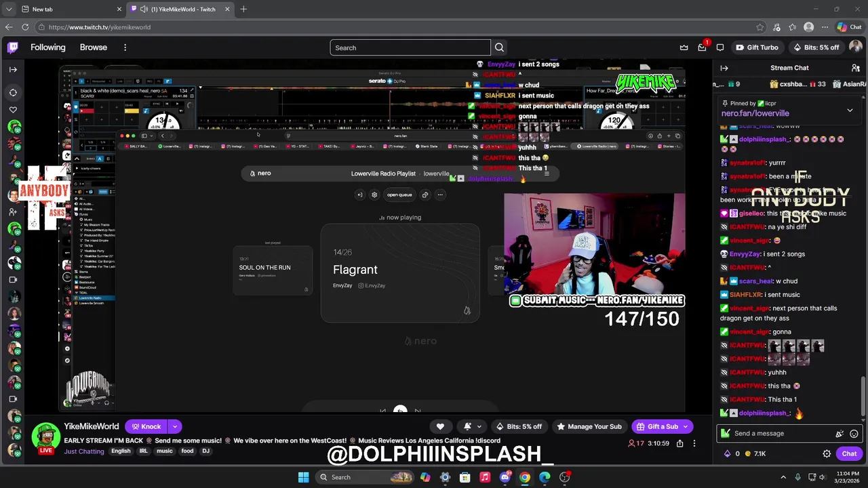
Task: Click the English stream tag
Action: click(x=121, y=451)
